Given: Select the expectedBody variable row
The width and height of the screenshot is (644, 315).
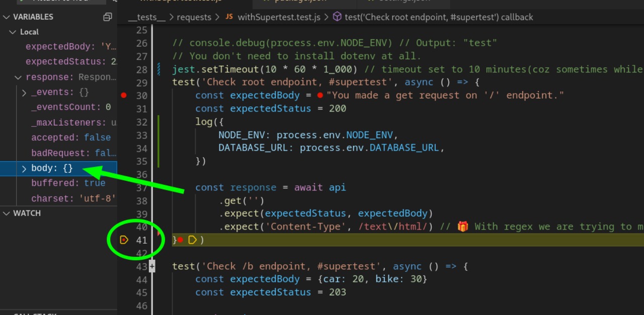Looking at the screenshot, I should click(58, 47).
